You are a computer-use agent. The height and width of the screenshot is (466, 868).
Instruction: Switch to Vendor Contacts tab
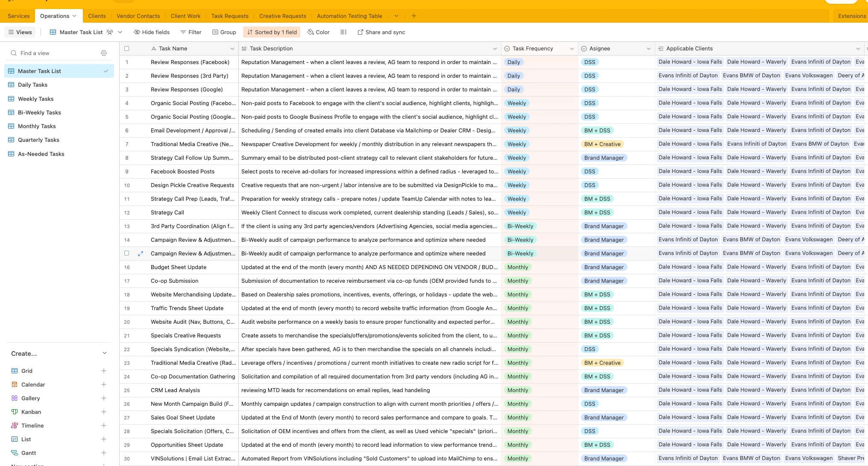pyautogui.click(x=138, y=16)
